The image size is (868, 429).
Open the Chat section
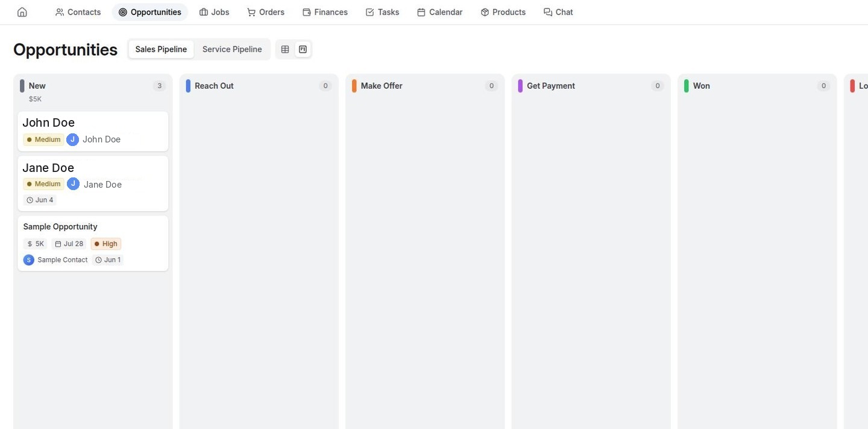coord(558,12)
